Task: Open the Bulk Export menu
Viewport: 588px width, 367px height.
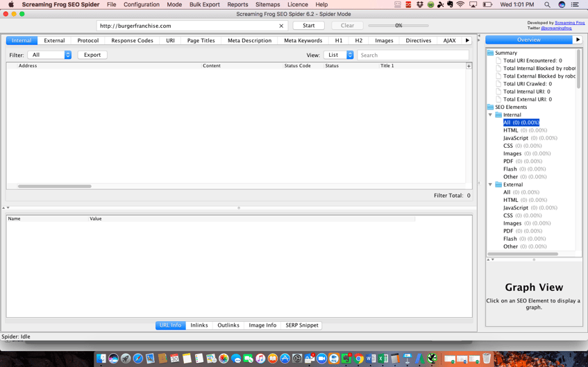Action: [x=204, y=5]
